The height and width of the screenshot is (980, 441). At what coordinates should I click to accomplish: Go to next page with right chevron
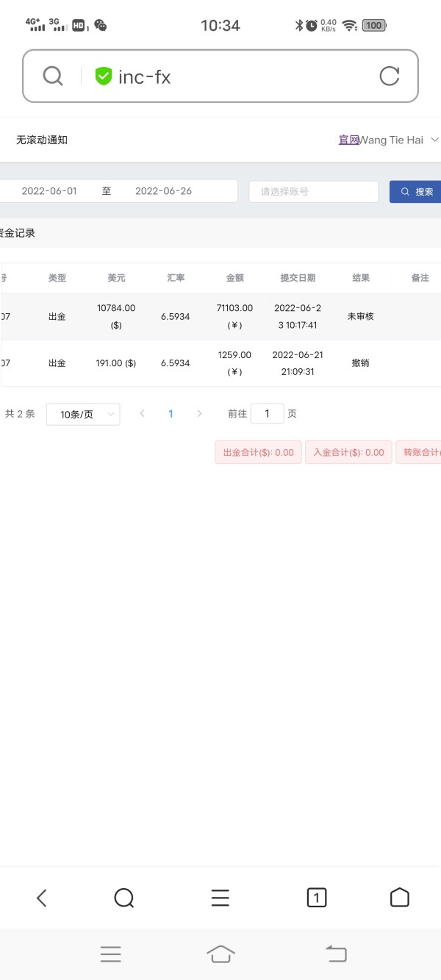point(199,414)
